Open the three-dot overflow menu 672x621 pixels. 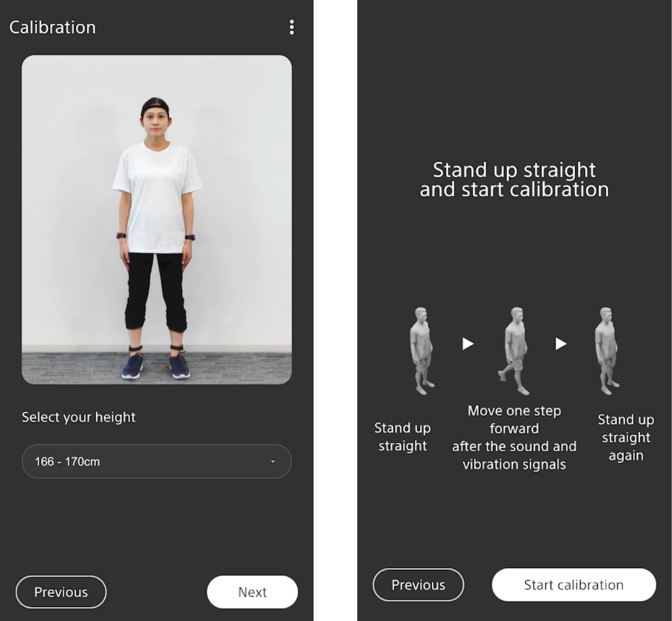coord(292,27)
